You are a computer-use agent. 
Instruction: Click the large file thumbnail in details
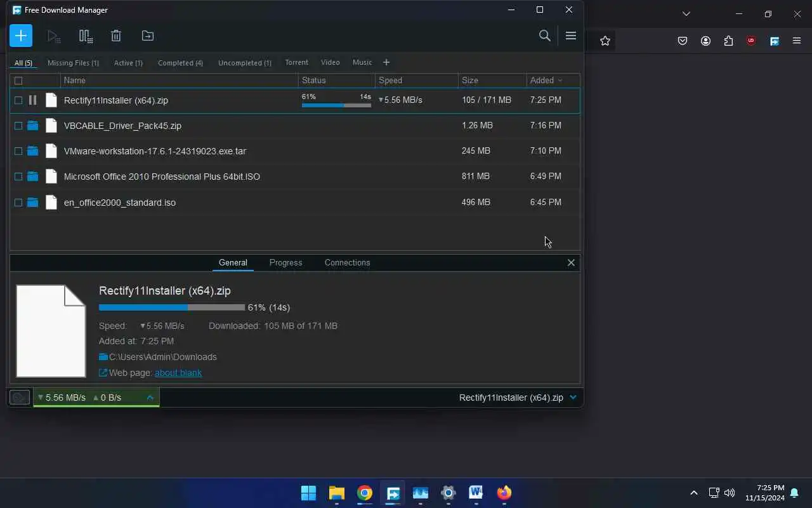click(51, 331)
